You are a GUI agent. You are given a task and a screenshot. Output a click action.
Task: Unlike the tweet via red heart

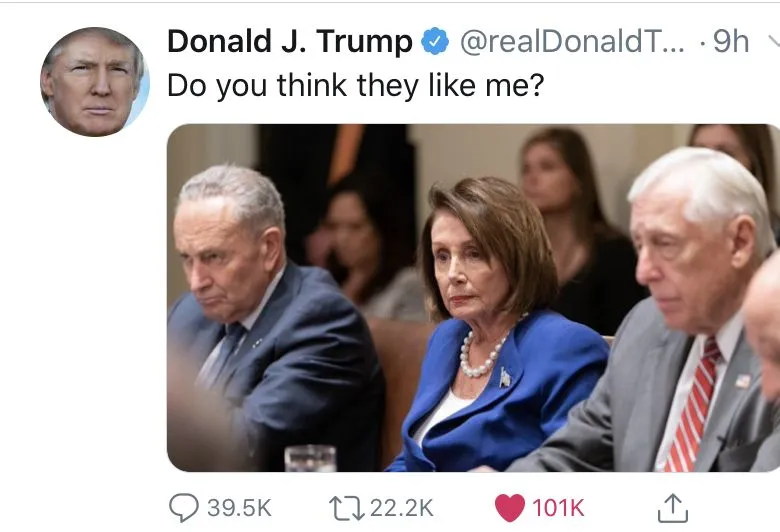click(510, 508)
